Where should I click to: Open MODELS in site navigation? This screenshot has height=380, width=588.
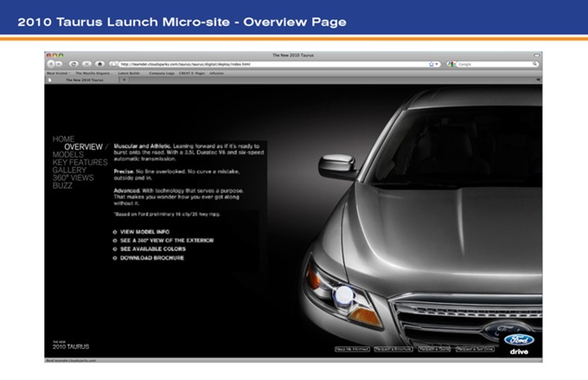tap(67, 155)
